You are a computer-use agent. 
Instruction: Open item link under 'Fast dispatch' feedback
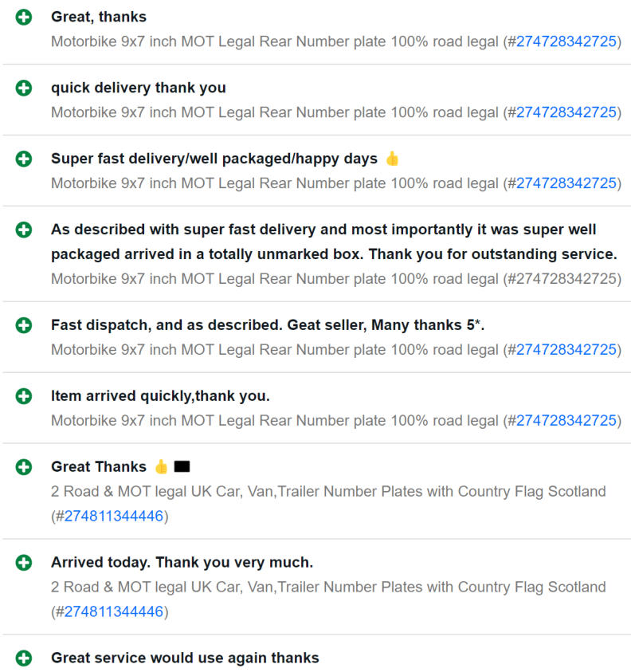click(566, 350)
